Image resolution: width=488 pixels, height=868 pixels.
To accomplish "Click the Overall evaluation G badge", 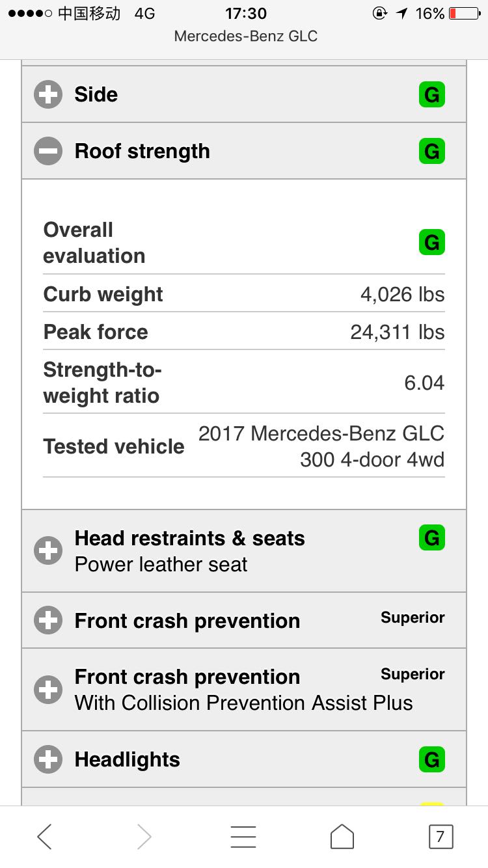I will (x=431, y=243).
